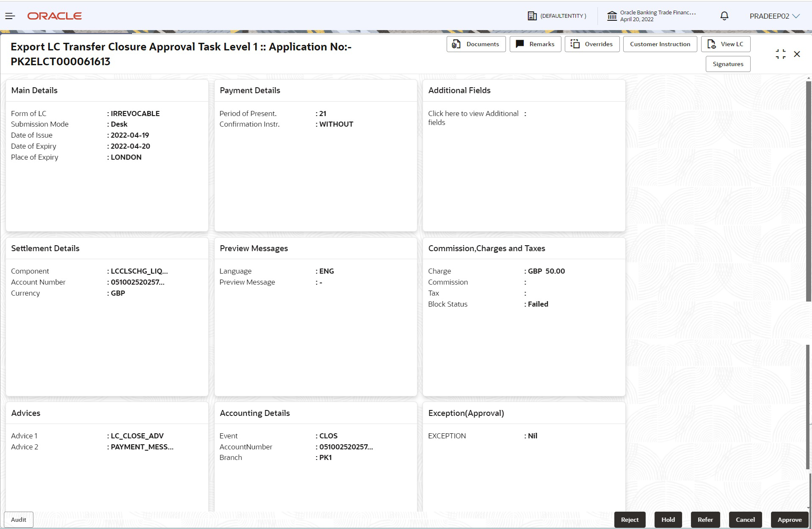Put the task on Hold
812x529 pixels.
668,520
